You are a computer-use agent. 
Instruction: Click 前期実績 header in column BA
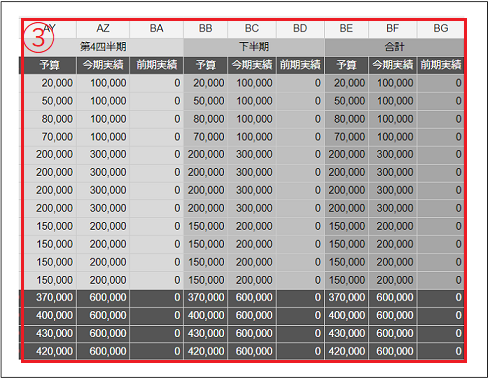(156, 65)
